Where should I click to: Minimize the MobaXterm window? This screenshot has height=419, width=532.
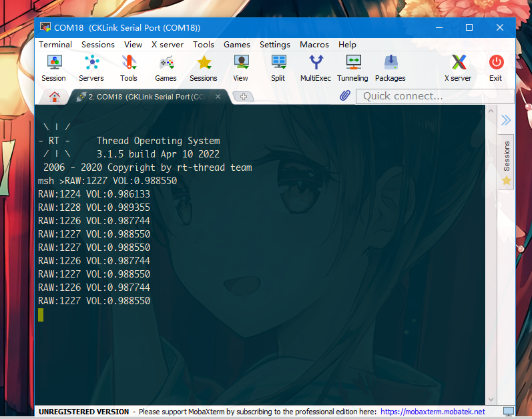pyautogui.click(x=439, y=27)
